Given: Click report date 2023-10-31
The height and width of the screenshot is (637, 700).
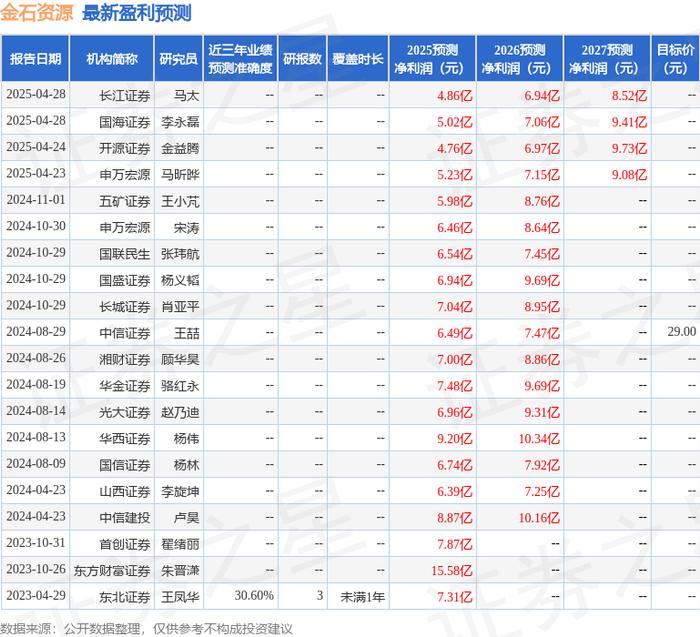Looking at the screenshot, I should (x=36, y=543).
